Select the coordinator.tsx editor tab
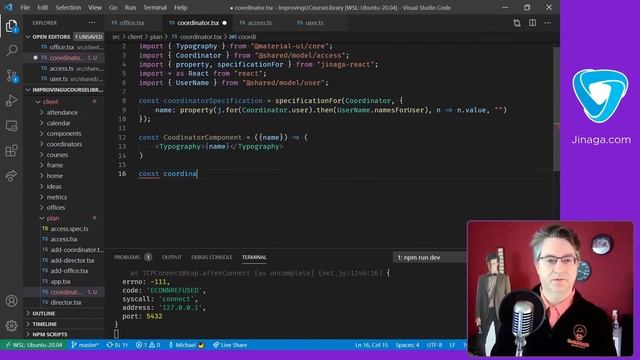This screenshot has width=640, height=360. 198,23
